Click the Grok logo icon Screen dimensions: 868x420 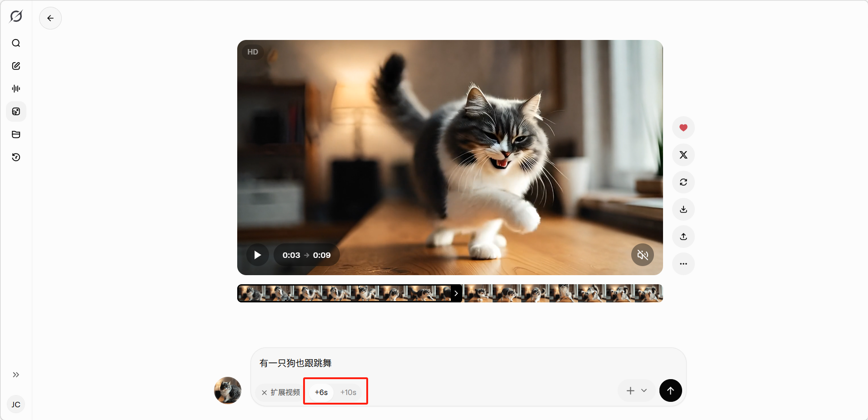16,16
